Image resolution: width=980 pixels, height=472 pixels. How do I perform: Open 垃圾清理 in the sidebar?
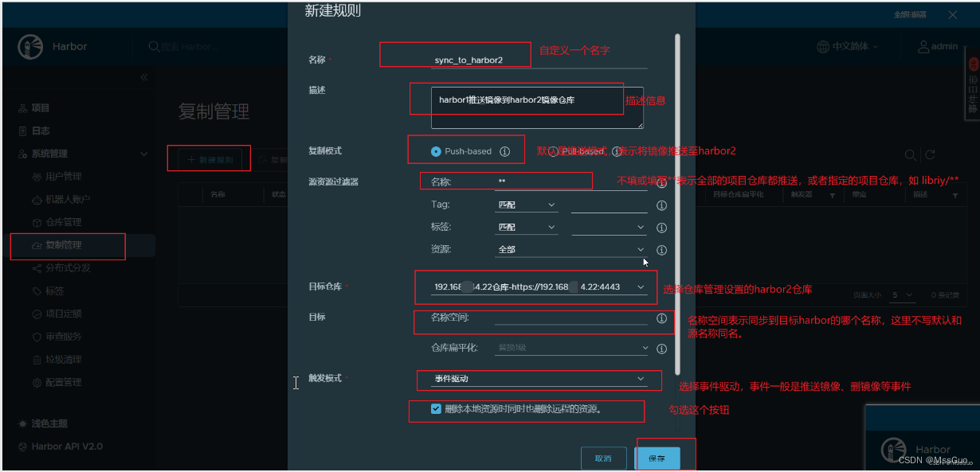pos(63,360)
